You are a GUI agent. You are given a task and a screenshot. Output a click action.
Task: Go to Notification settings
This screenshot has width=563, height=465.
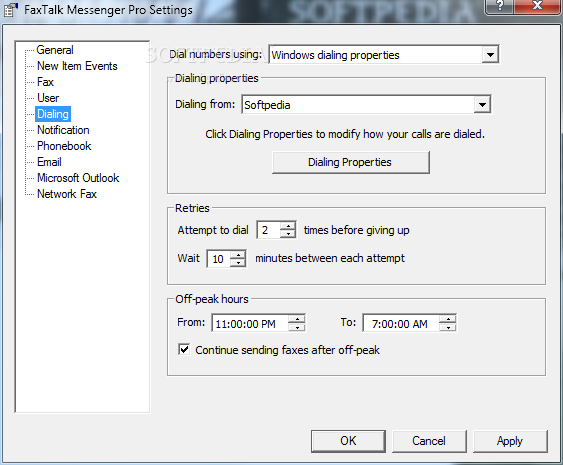click(63, 130)
